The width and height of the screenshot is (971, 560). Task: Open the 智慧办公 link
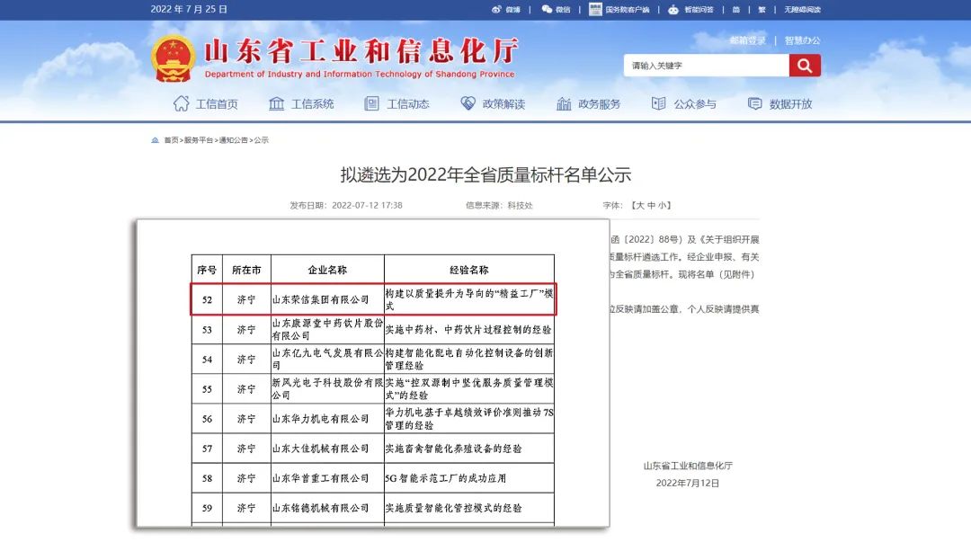pyautogui.click(x=801, y=40)
